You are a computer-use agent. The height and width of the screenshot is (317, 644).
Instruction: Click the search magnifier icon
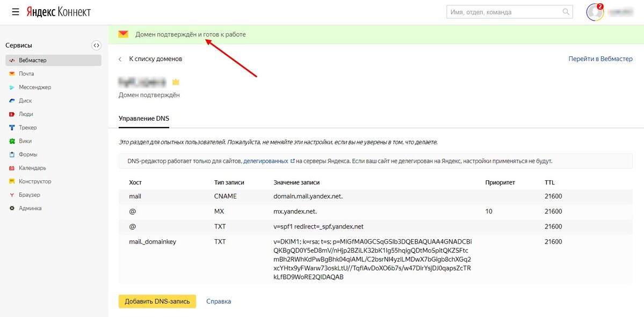click(x=566, y=12)
